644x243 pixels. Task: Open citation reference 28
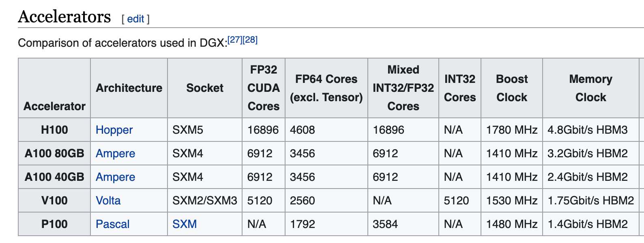(x=250, y=40)
